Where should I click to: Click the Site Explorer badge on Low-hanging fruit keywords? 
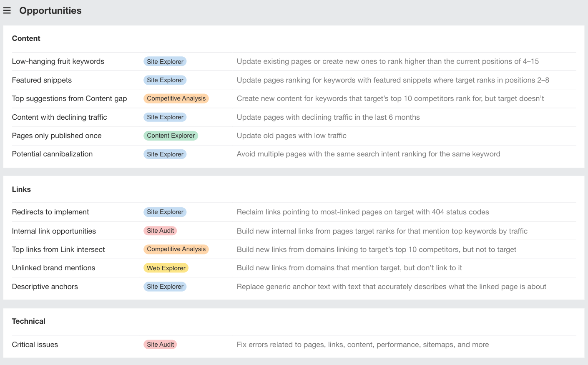[165, 61]
